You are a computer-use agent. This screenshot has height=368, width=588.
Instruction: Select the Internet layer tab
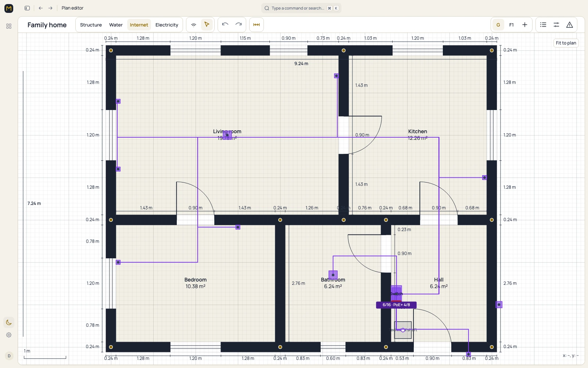click(139, 25)
